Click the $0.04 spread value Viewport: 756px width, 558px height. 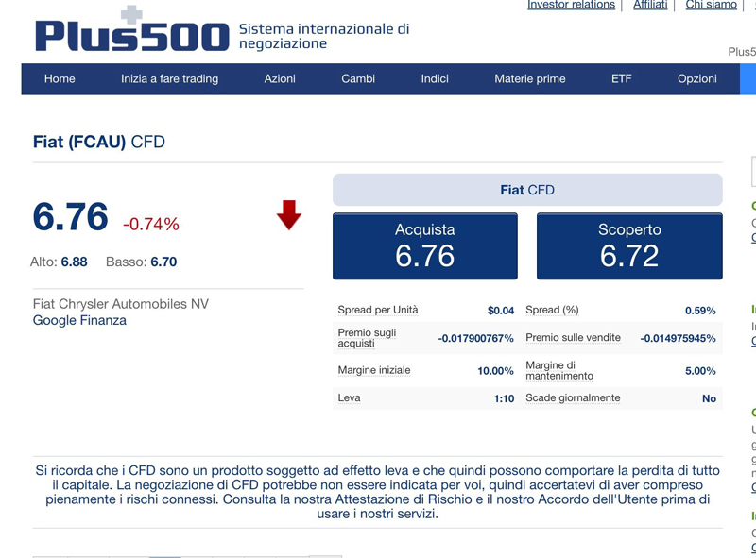(501, 311)
